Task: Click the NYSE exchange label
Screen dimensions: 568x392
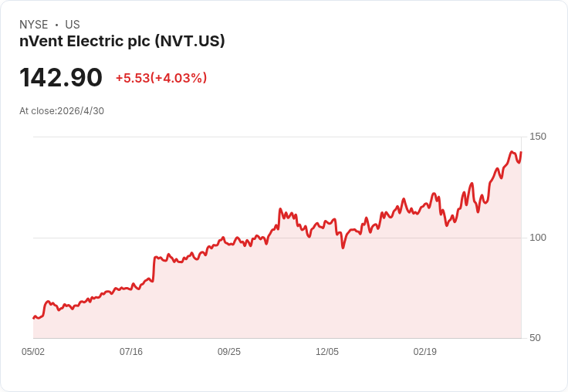Action: tap(34, 25)
